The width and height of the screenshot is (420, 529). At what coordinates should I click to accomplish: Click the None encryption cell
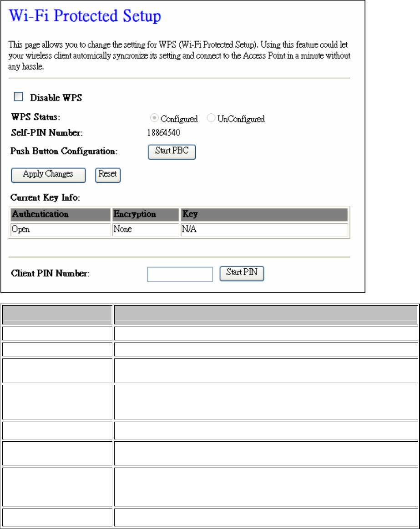[x=146, y=230]
